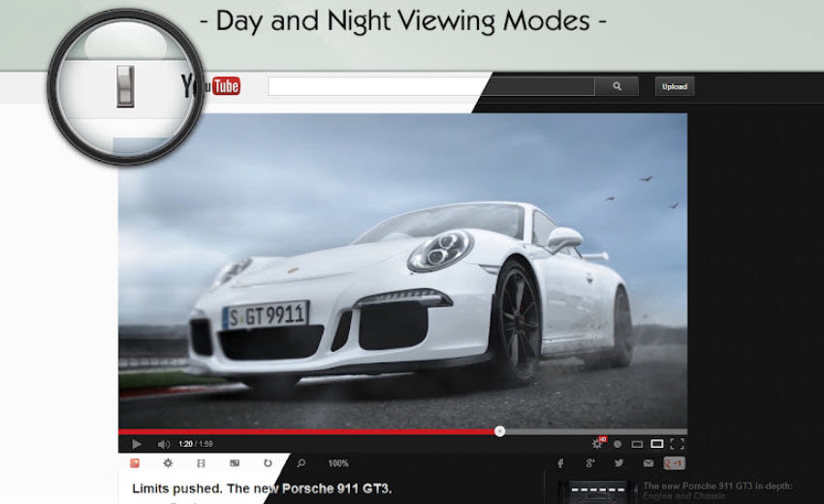The image size is (824, 504).
Task: Click the watch later clock icon
Action: pyautogui.click(x=618, y=444)
